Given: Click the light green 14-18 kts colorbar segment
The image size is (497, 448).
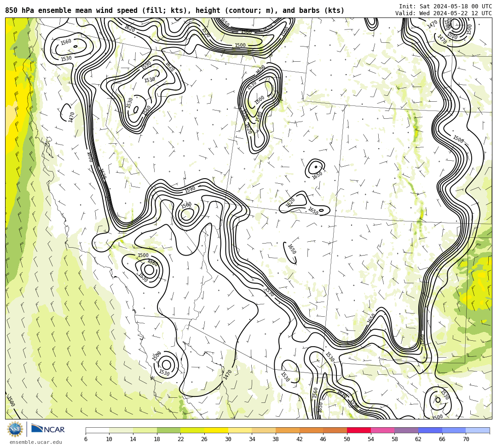Looking at the screenshot, I should 145,430.
